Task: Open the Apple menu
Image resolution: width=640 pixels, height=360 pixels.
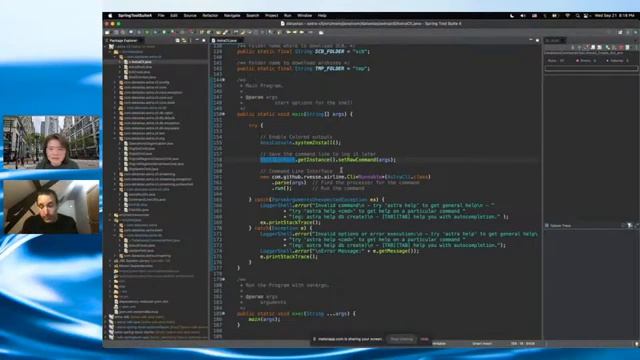Action: point(110,16)
